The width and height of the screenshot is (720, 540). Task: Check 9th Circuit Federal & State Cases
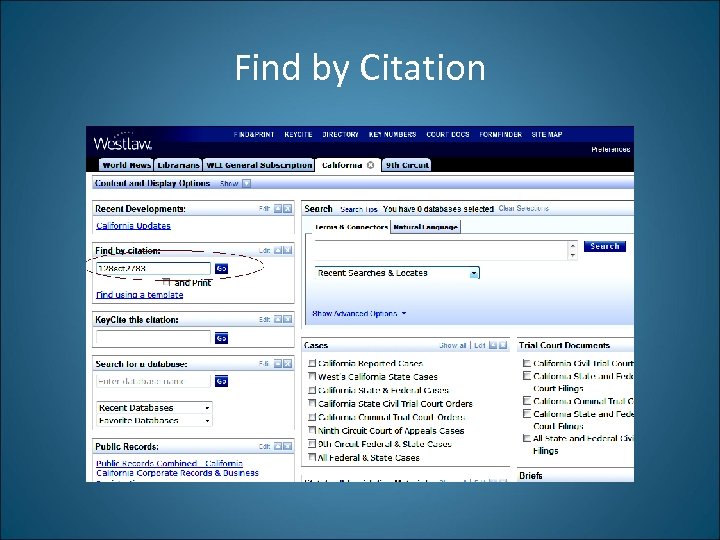point(312,444)
